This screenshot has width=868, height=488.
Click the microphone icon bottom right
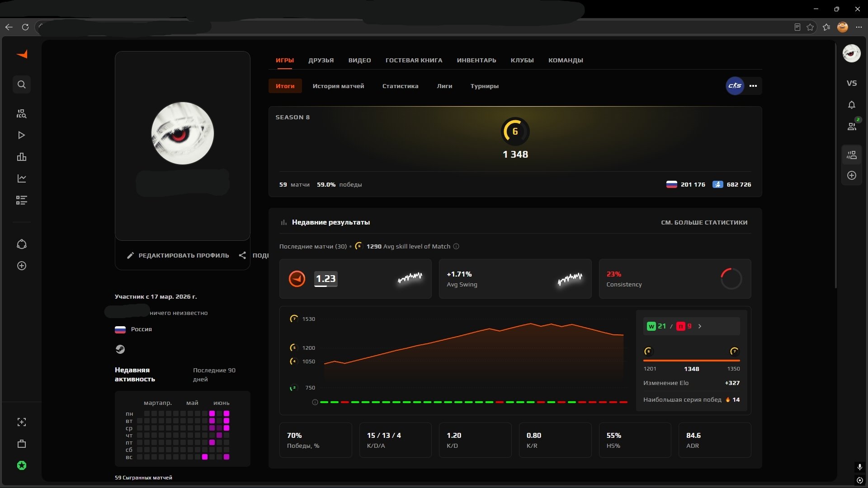860,467
